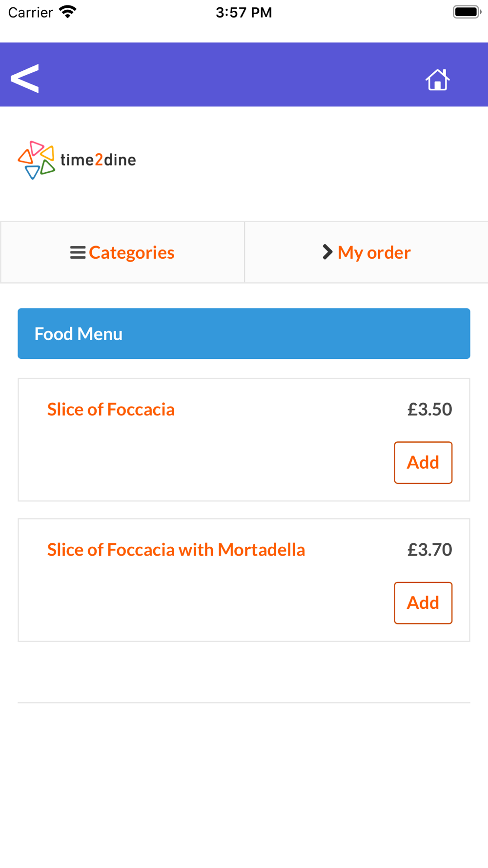Image resolution: width=488 pixels, height=868 pixels.
Task: Tap the Wi-Fi status icon
Action: coord(67,12)
